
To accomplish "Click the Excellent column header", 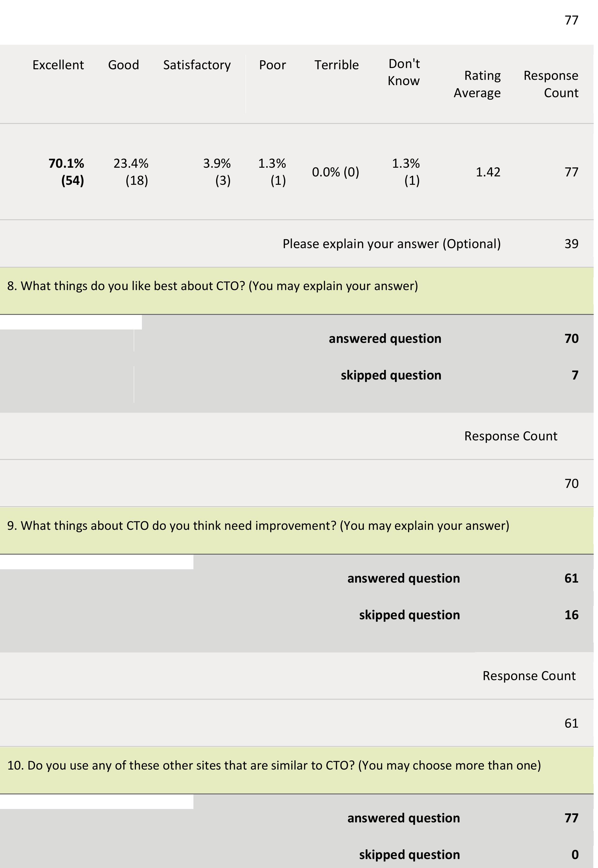I will (58, 65).
